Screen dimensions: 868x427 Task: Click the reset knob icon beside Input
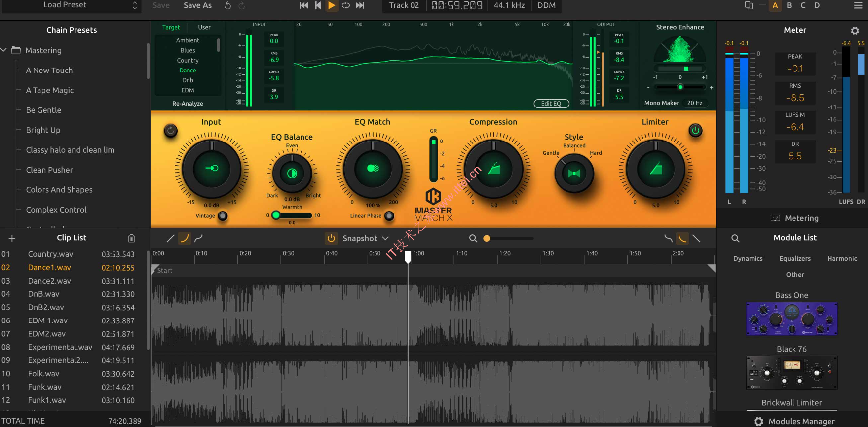(171, 131)
